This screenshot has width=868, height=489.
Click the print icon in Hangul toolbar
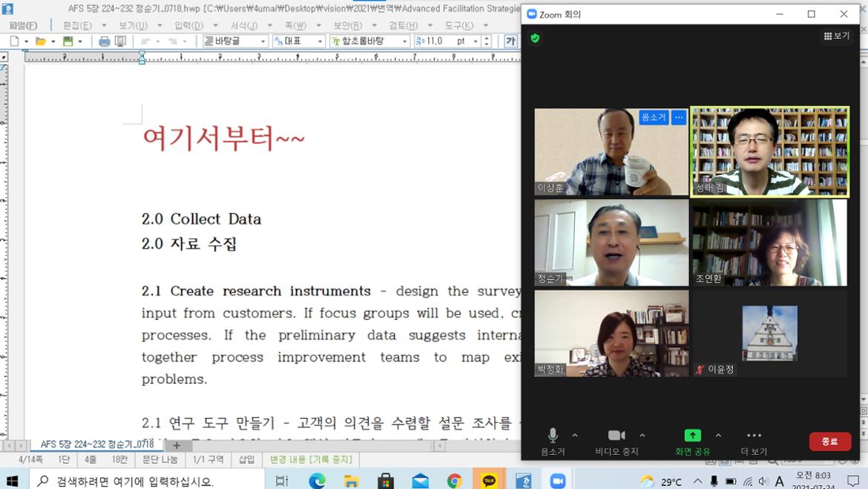105,42
